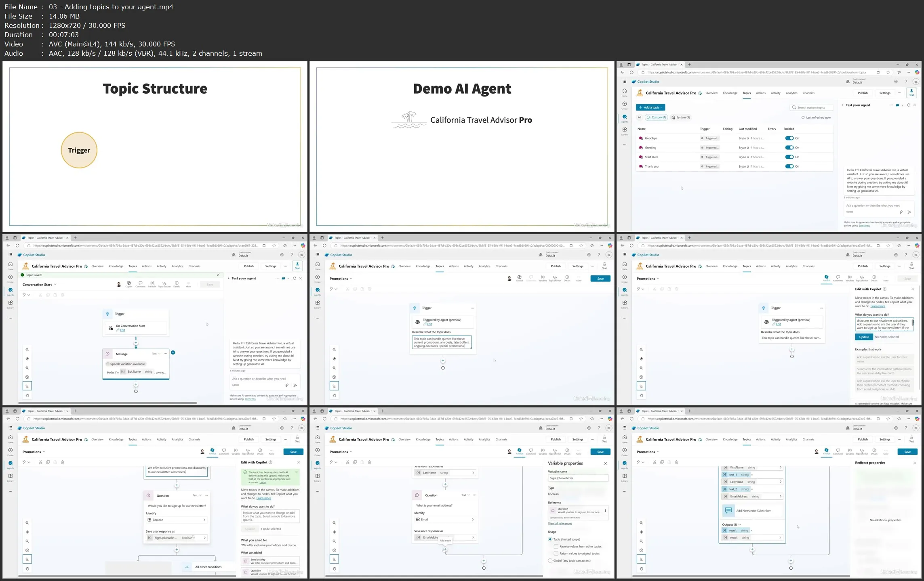This screenshot has width=924, height=581.
Task: Open the View all references link
Action: point(560,524)
